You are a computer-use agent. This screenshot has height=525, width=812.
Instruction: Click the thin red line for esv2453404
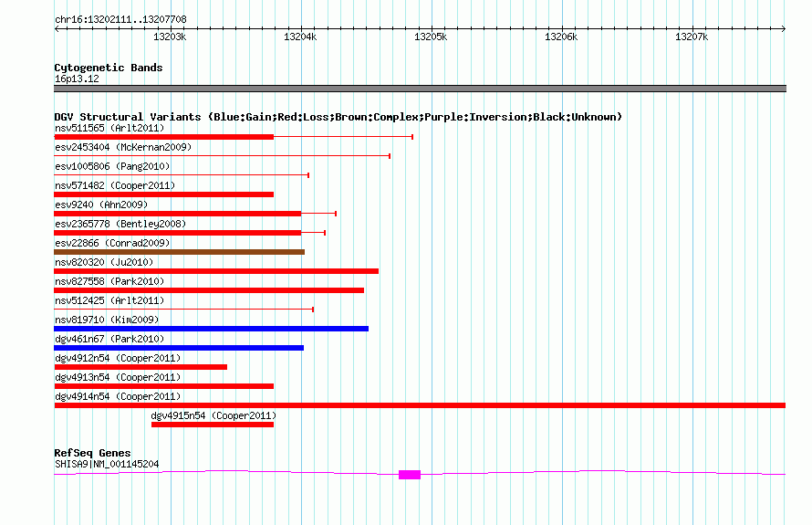tap(223, 155)
